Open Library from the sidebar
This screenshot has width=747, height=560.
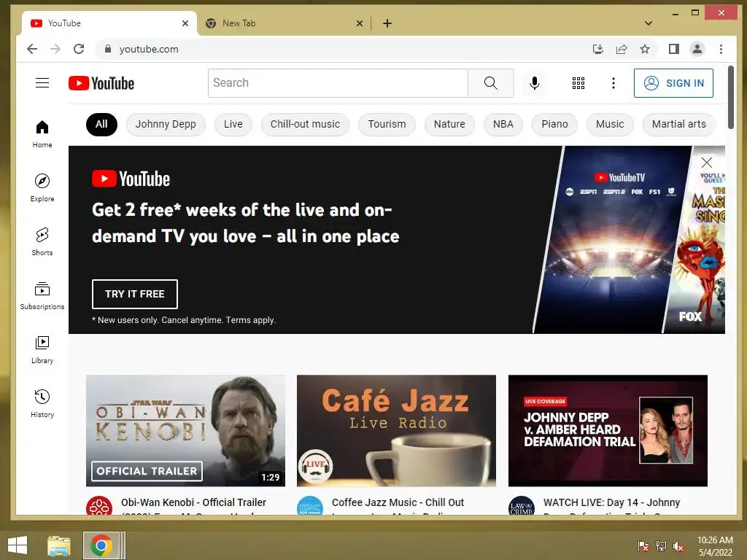[42, 349]
